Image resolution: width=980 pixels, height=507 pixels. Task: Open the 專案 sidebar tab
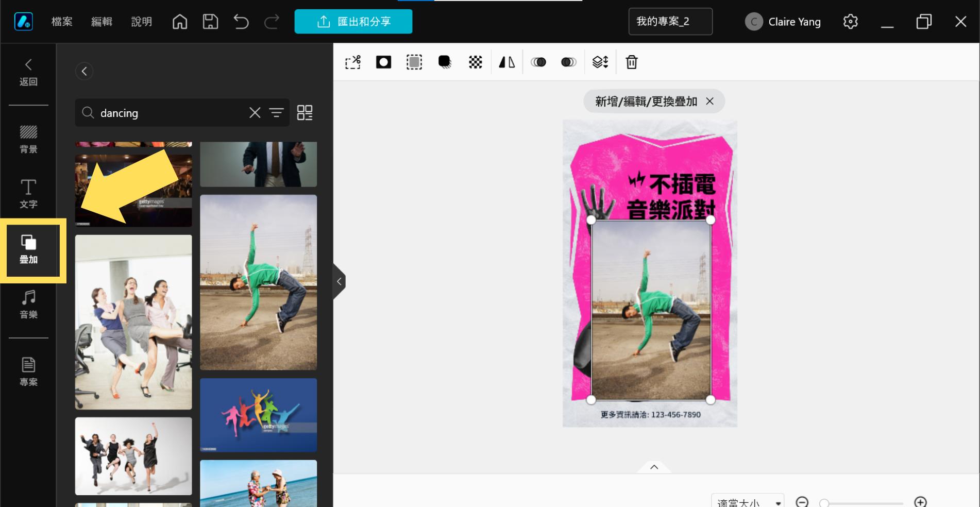28,371
